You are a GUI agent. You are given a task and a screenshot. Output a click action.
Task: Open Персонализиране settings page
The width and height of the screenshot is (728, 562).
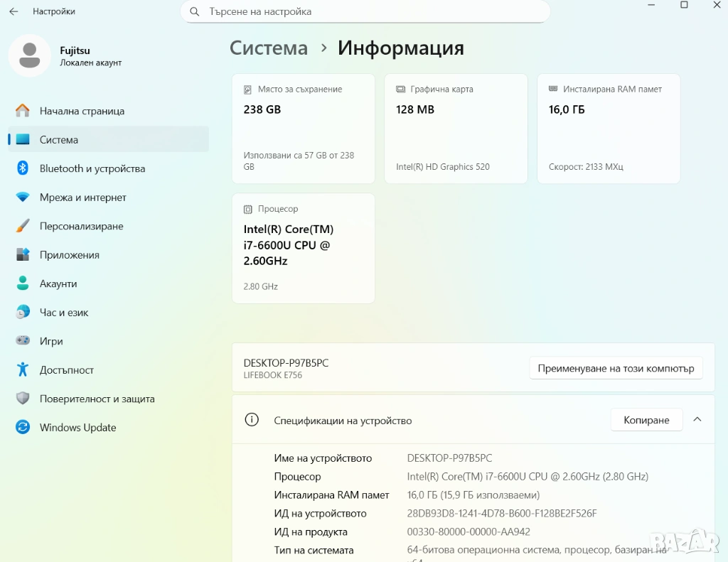click(x=81, y=226)
